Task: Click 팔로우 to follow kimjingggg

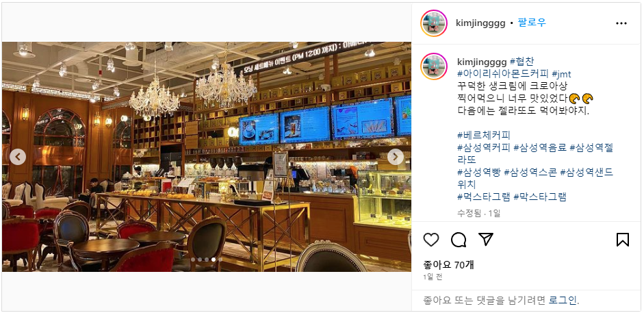Action: tap(532, 23)
